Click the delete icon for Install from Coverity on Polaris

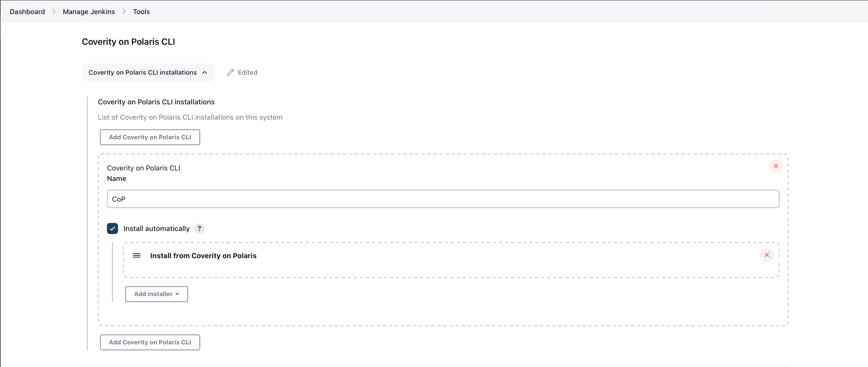(767, 255)
